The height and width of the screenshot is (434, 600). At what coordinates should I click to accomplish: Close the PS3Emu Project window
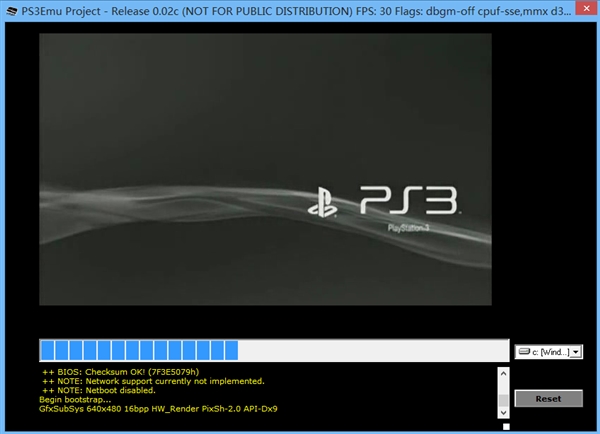click(x=586, y=8)
